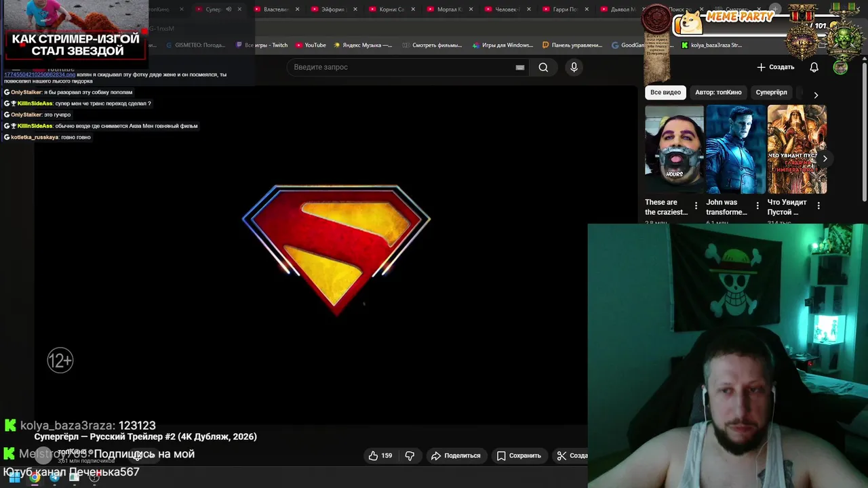The height and width of the screenshot is (488, 868).
Task: Select the 'Супергёрл' filter chip
Action: click(x=771, y=92)
